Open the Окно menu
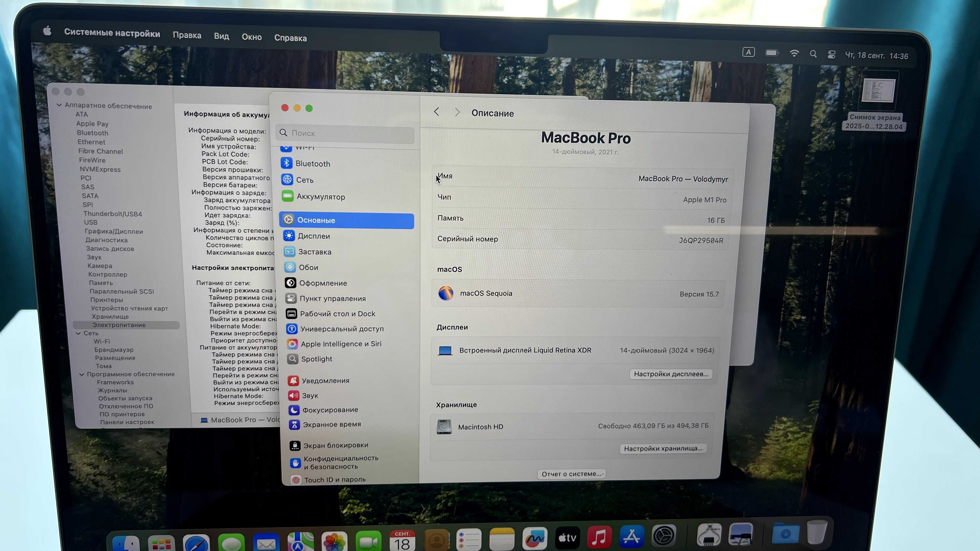Image resolution: width=980 pixels, height=551 pixels. pyautogui.click(x=252, y=37)
